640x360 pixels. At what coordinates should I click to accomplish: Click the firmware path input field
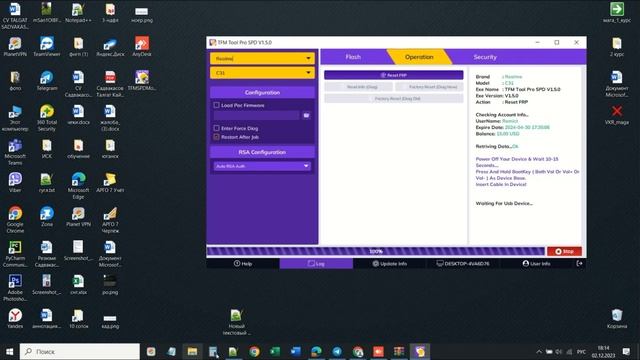[256, 116]
